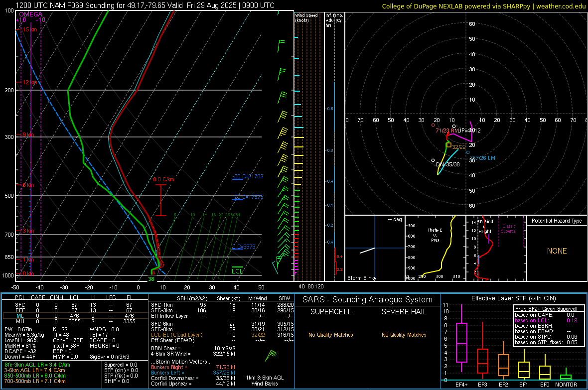This screenshot has height=390, width=588.
Task: Click the TEI = 17 value
Action: tap(99, 335)
